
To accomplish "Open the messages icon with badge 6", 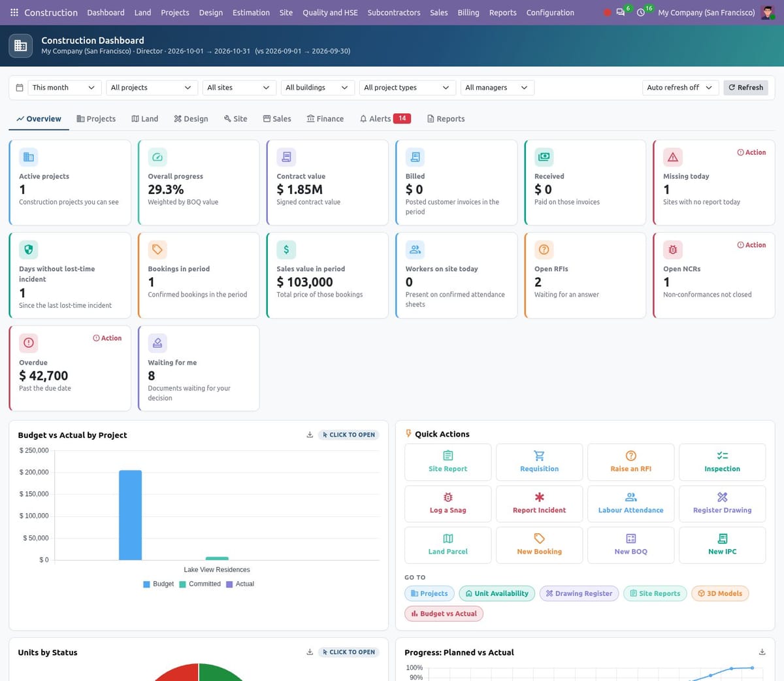I will coord(621,12).
